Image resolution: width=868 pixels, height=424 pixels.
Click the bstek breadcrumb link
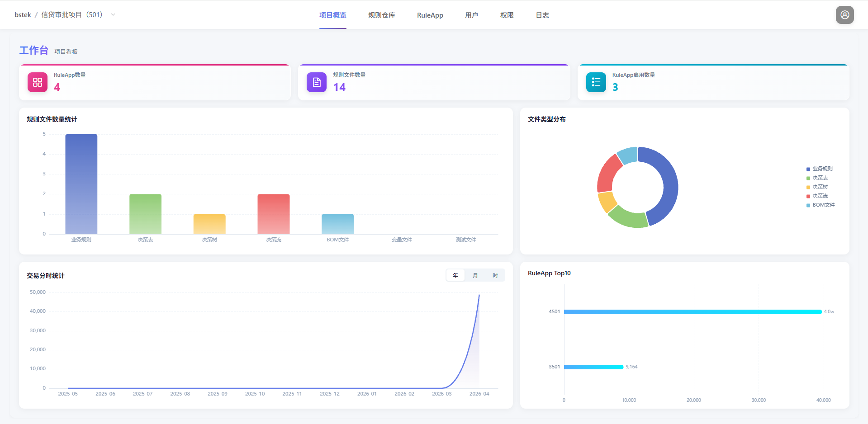pyautogui.click(x=23, y=15)
